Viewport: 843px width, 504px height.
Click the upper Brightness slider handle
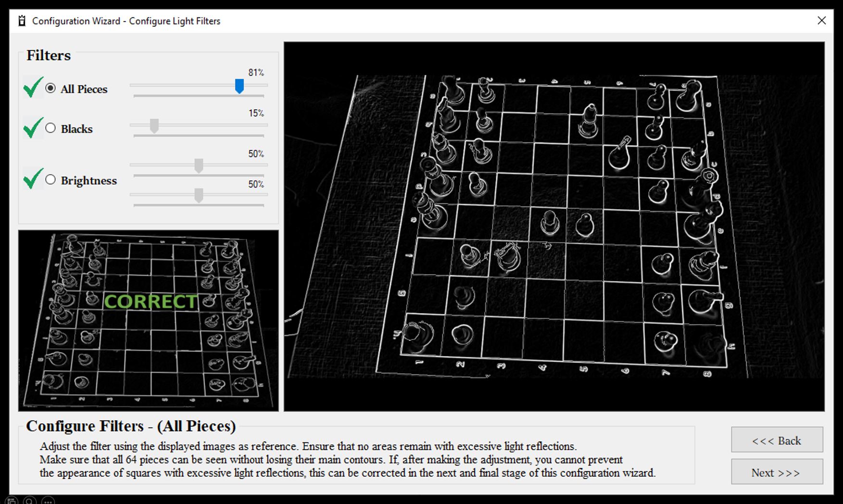(199, 166)
